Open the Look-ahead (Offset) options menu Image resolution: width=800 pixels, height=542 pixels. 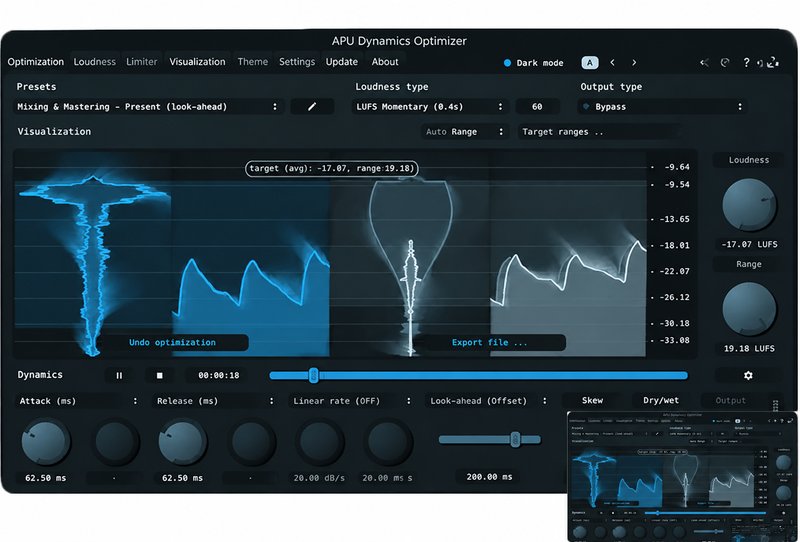pyautogui.click(x=489, y=401)
